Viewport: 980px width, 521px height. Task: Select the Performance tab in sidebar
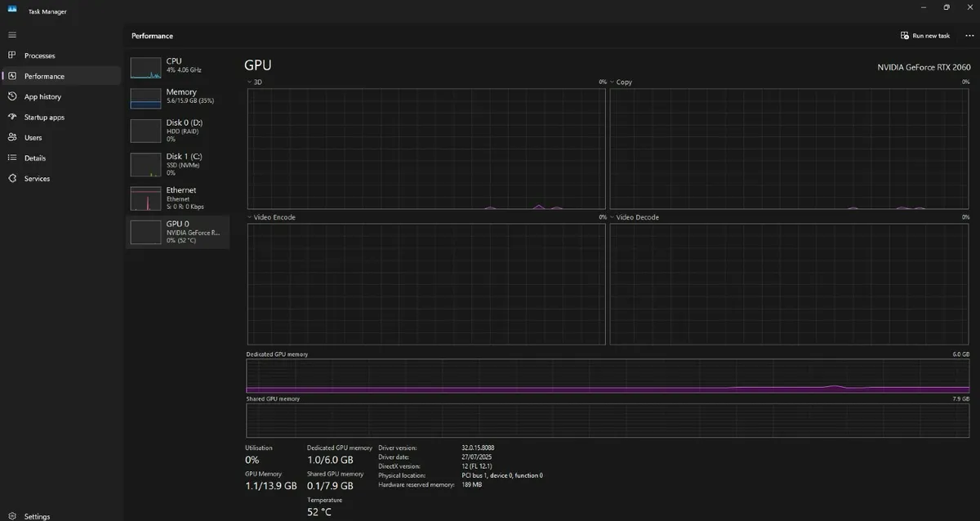click(x=44, y=76)
